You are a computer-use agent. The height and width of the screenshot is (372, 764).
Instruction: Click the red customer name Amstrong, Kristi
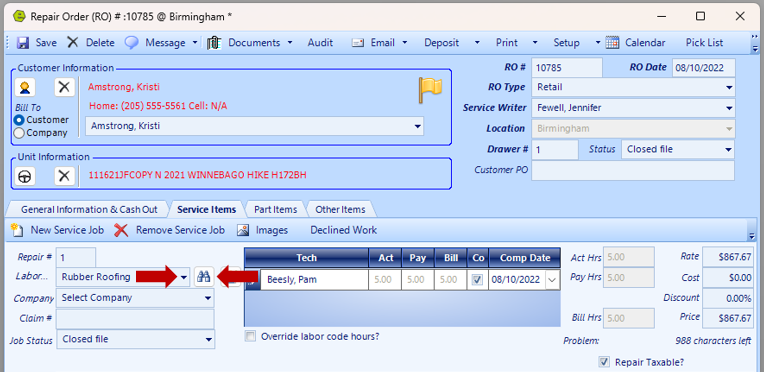(x=124, y=87)
